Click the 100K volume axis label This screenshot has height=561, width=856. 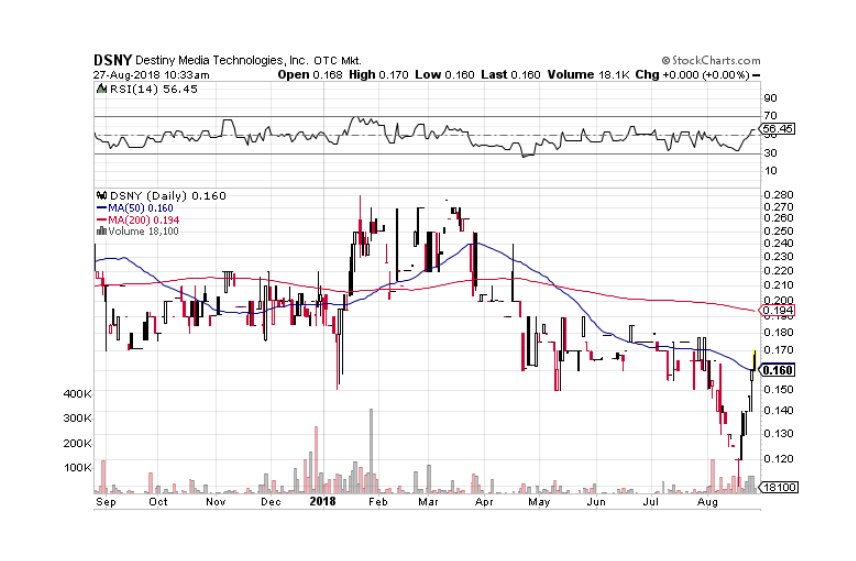(x=77, y=468)
